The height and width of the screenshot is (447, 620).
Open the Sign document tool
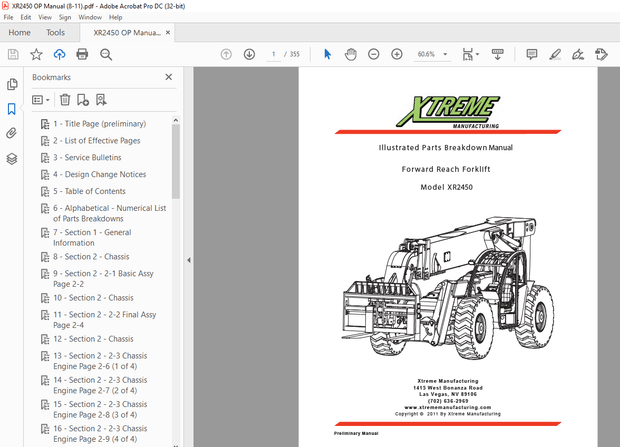(x=578, y=54)
